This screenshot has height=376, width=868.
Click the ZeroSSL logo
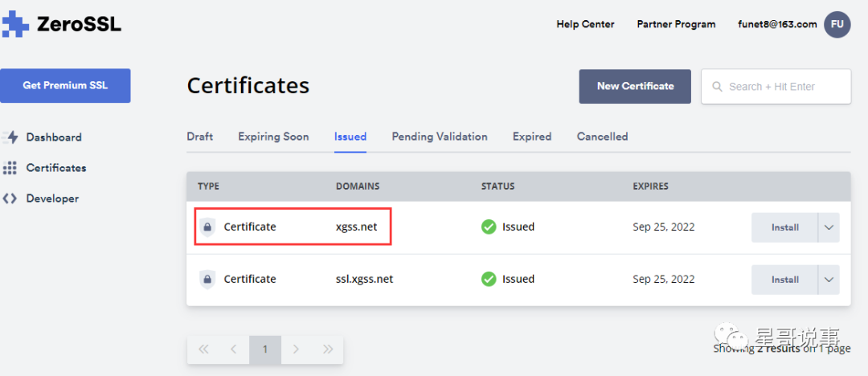coord(62,24)
